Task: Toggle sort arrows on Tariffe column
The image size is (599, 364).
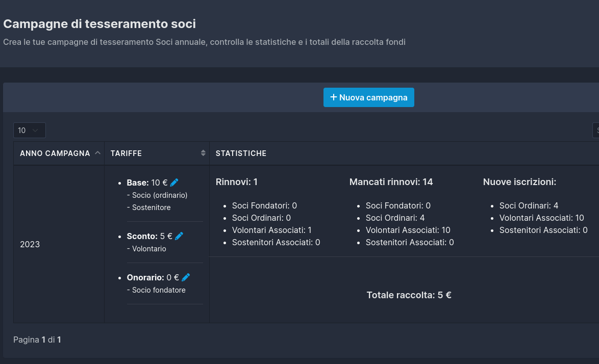Action: (203, 153)
